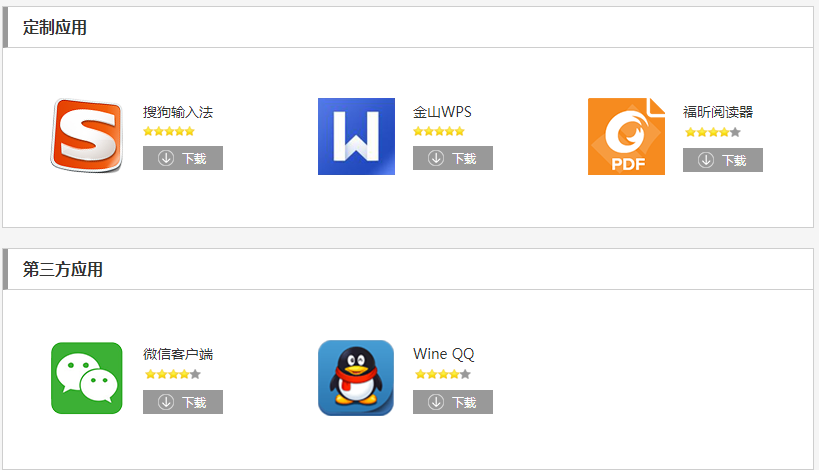Download 微信客户端 via its 下载 button
The width and height of the screenshot is (819, 470).
pos(183,402)
